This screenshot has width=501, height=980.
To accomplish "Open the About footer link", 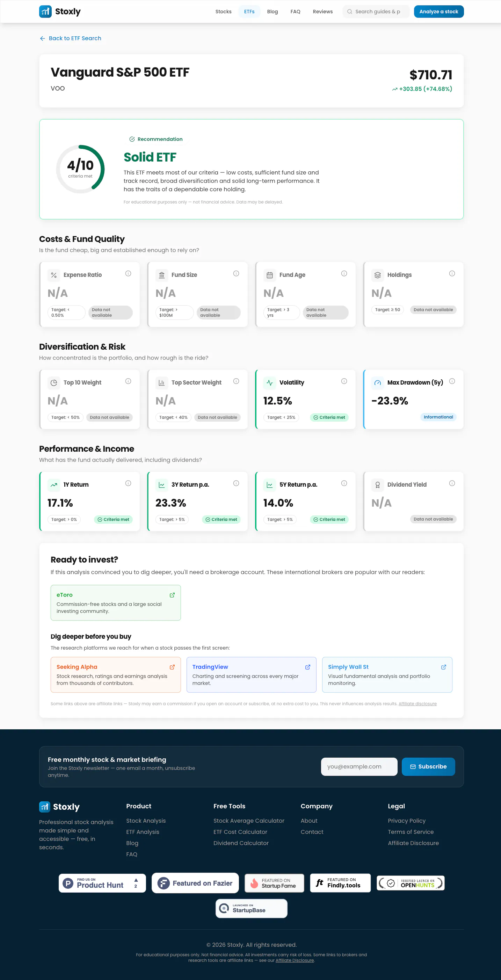I will click(308, 821).
